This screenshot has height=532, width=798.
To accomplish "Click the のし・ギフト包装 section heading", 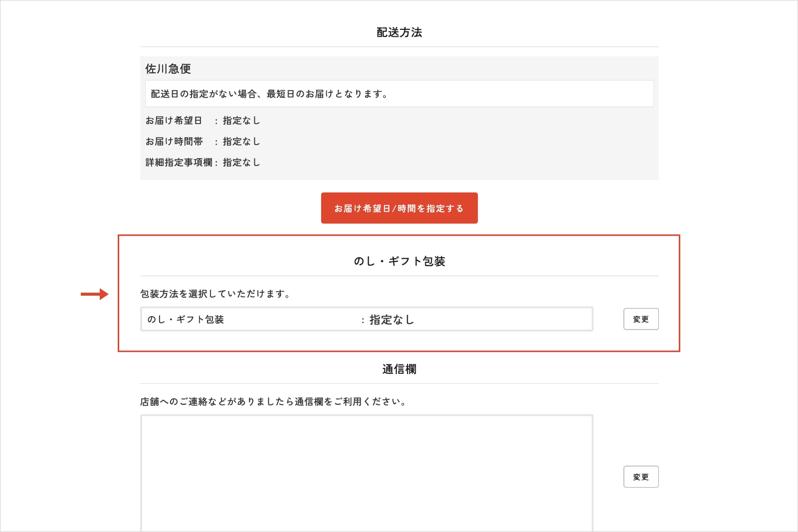I will pyautogui.click(x=399, y=261).
